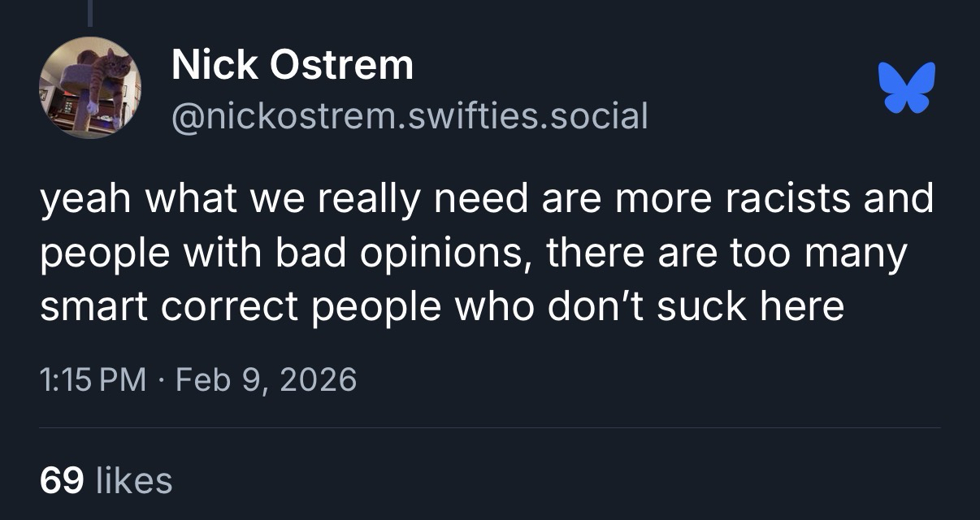980x520 pixels.
Task: Open the @nickostrem.swifties.social handle
Action: click(410, 116)
